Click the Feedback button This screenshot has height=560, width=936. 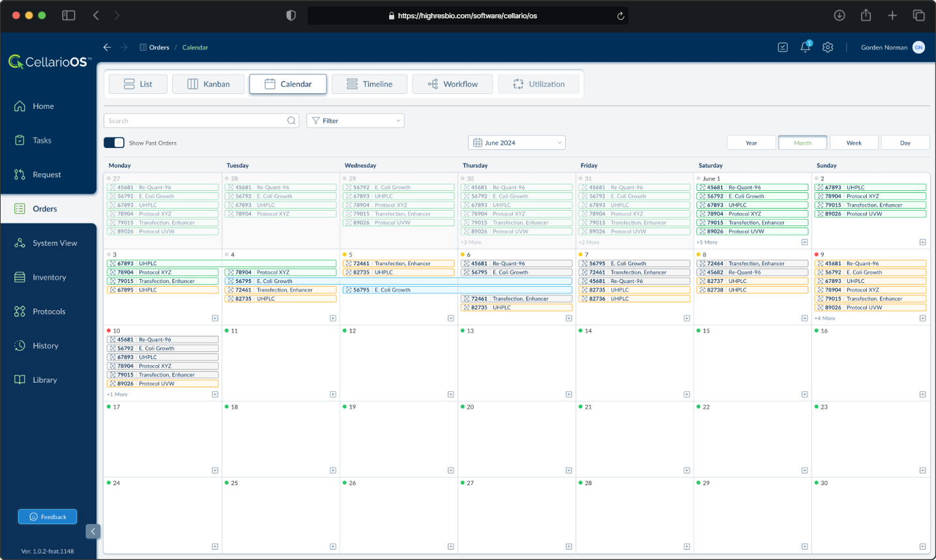47,516
